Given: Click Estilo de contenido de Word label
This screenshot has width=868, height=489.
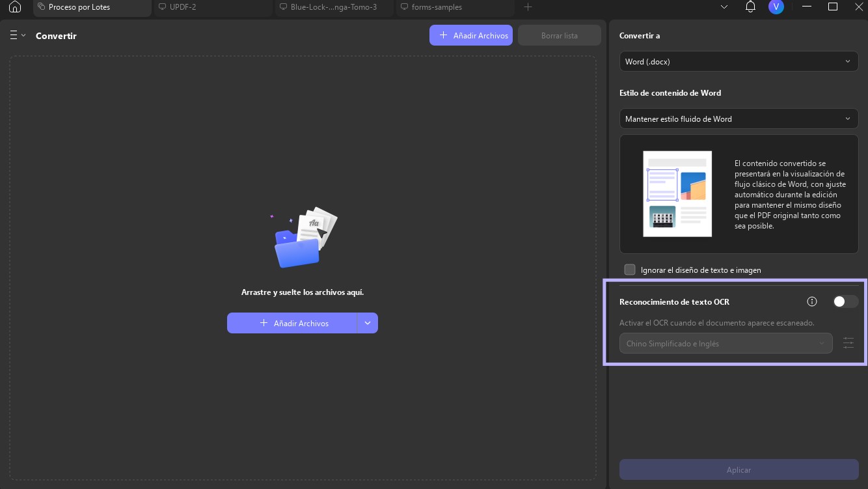Looking at the screenshot, I should coord(670,93).
